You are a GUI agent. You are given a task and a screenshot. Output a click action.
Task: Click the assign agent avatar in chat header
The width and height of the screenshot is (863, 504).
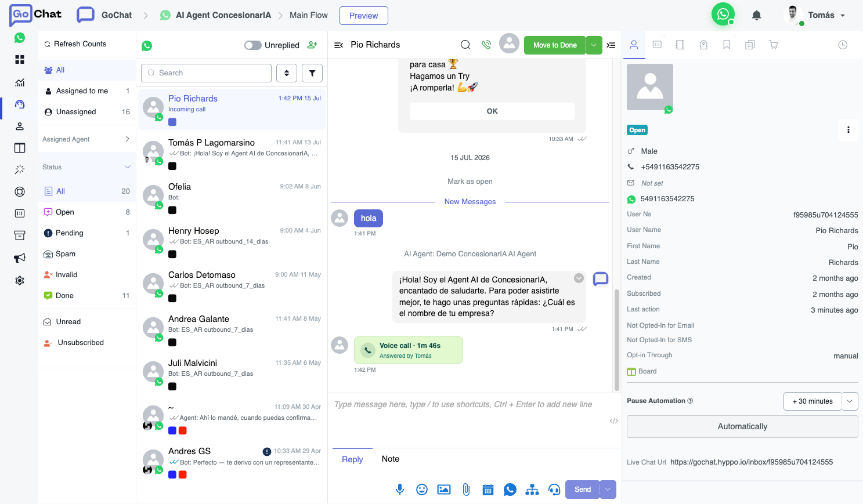[509, 43]
